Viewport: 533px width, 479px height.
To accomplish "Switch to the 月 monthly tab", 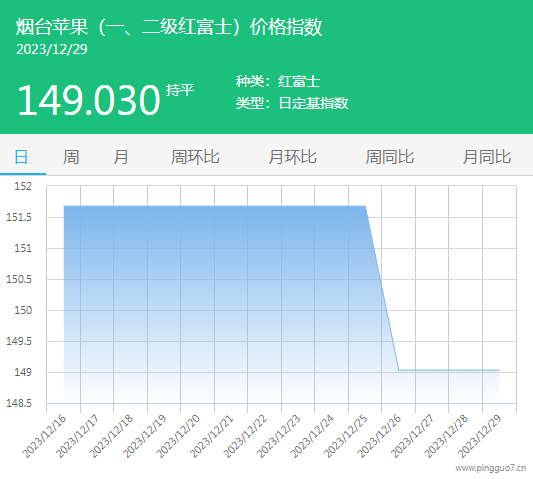I will (x=121, y=157).
